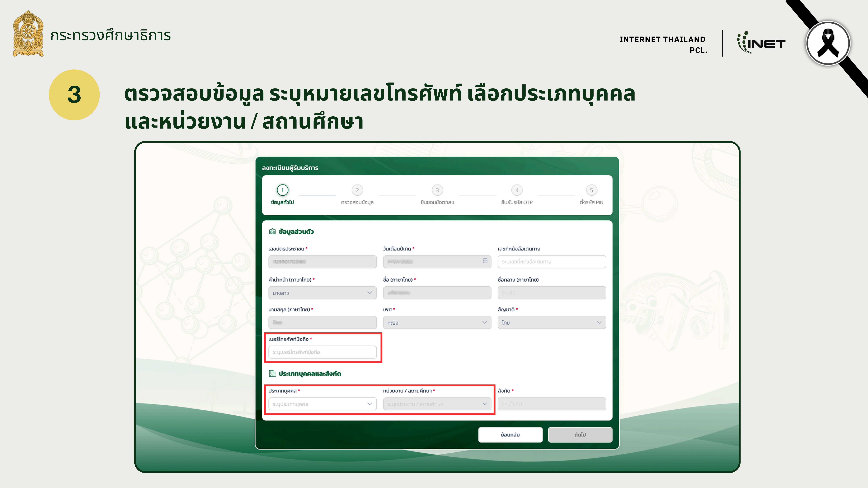Click the ย้อนกลับ back button
Image resolution: width=868 pixels, height=488 pixels.
coord(511,435)
